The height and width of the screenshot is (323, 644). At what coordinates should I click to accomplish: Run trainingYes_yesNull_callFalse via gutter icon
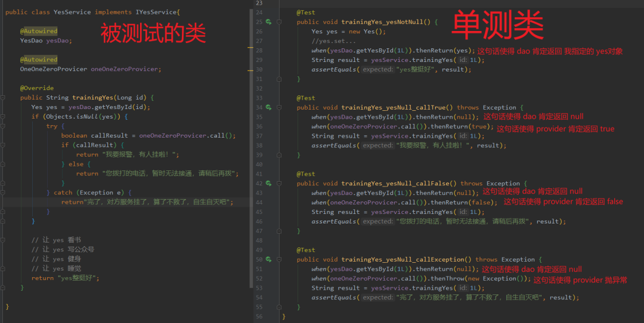click(268, 184)
